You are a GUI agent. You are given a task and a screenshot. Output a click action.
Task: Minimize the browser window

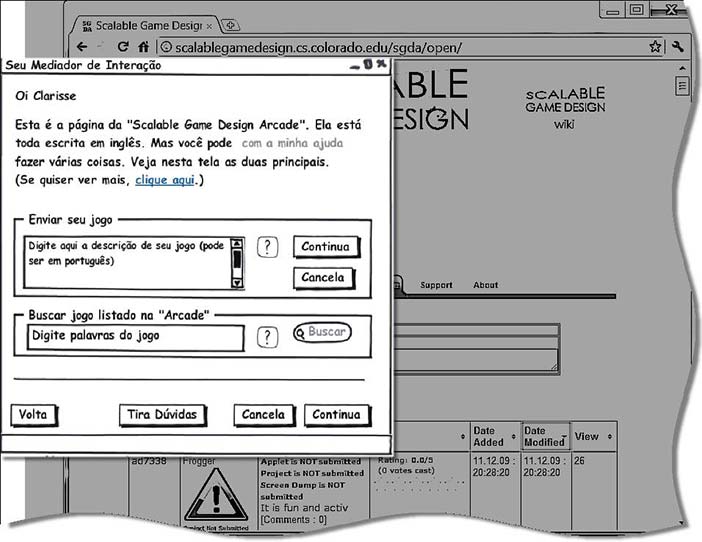(x=612, y=11)
